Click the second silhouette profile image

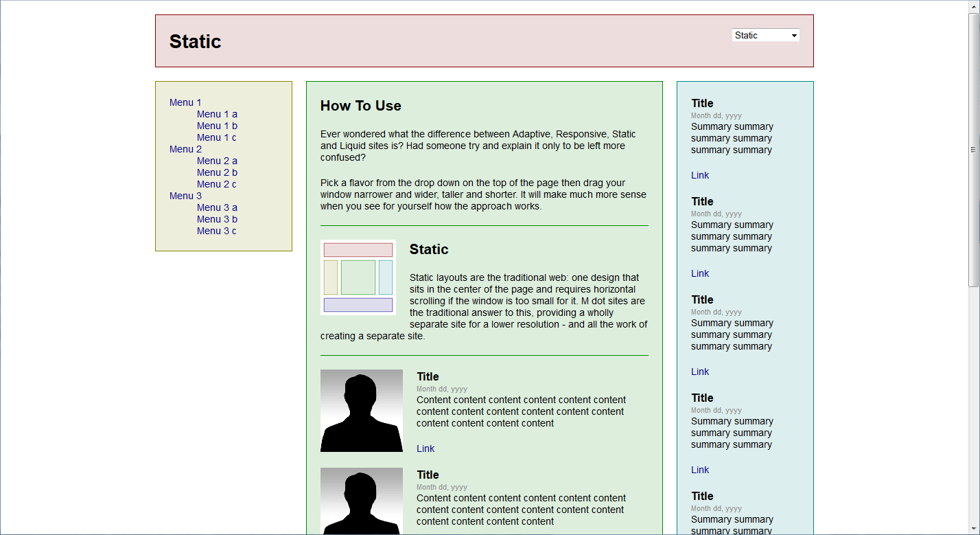click(362, 501)
